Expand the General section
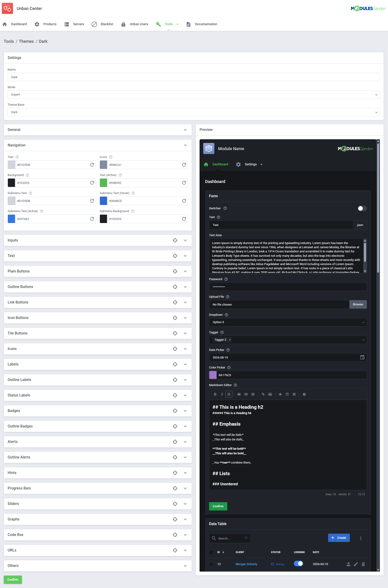Screen dimensions: 388x588 click(185, 130)
